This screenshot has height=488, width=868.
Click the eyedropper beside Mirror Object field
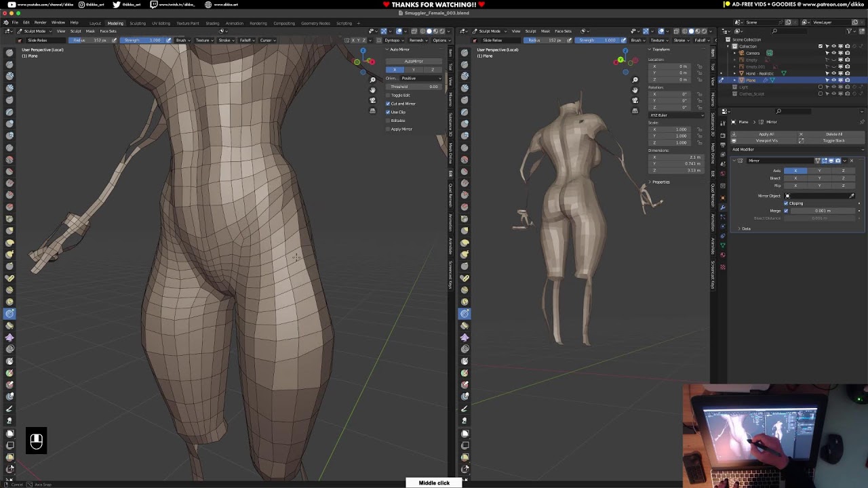[x=852, y=196]
